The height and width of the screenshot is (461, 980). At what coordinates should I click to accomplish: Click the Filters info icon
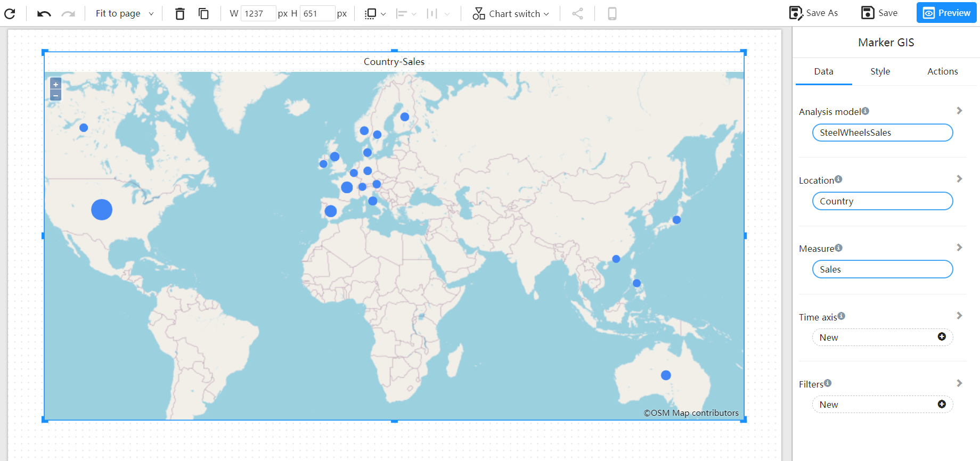(828, 383)
